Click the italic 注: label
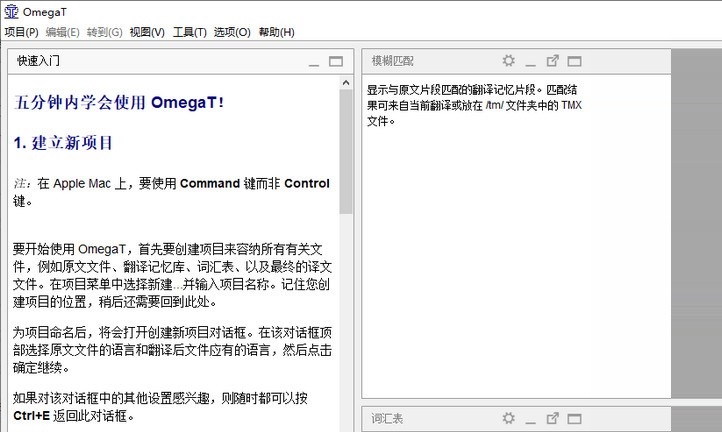Viewport: 722px width, 432px height. (x=22, y=184)
